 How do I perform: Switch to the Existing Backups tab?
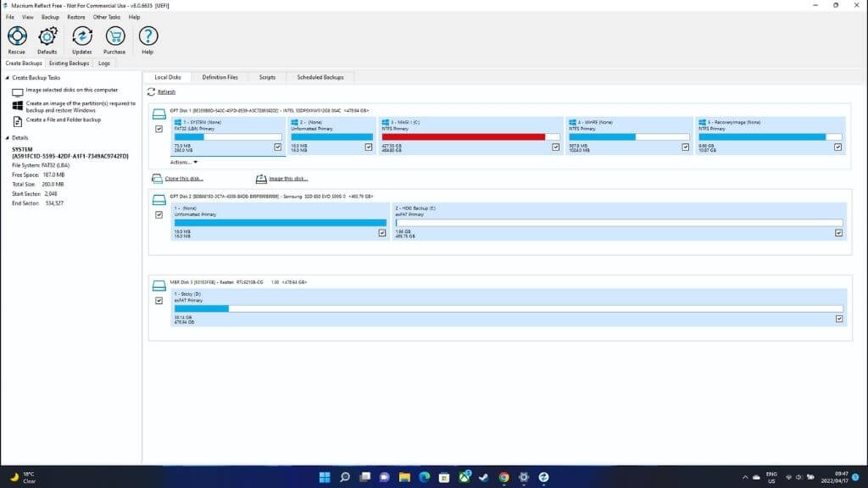click(70, 64)
